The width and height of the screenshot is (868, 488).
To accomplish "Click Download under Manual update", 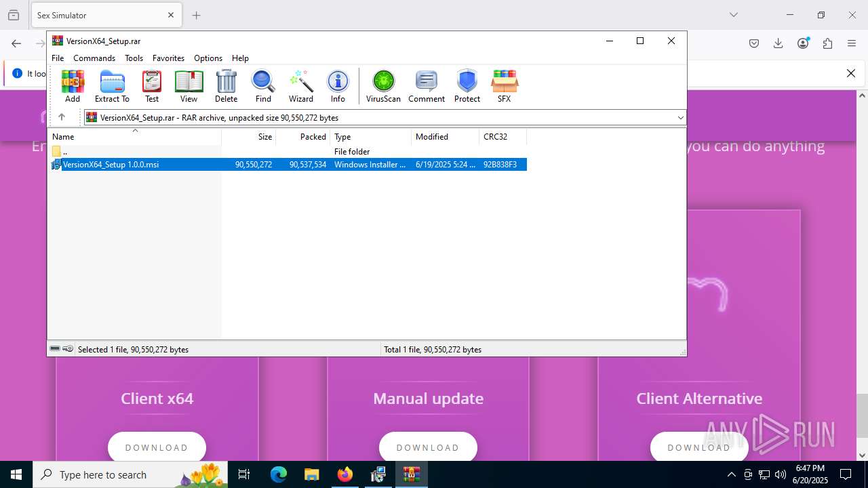I will pos(428,447).
